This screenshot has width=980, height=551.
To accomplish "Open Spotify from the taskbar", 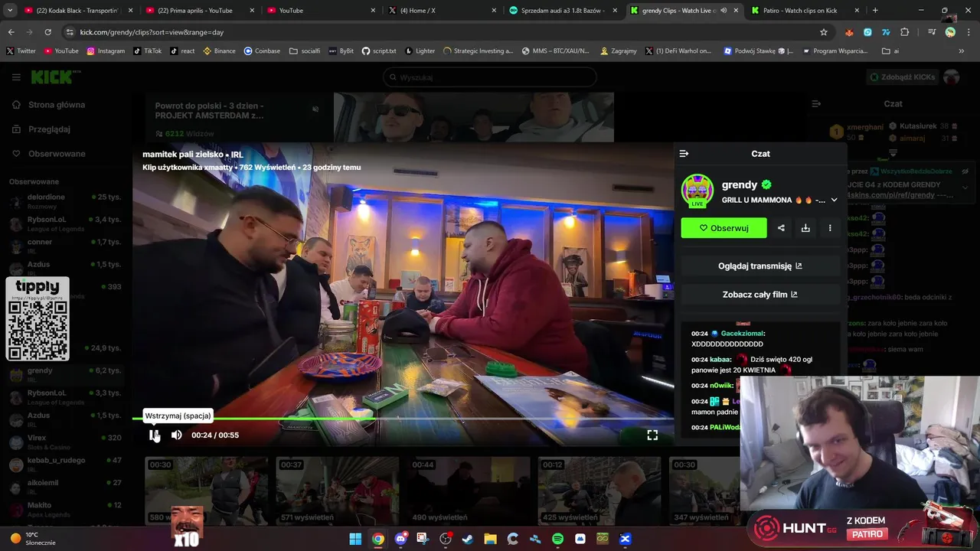I will coord(557,539).
